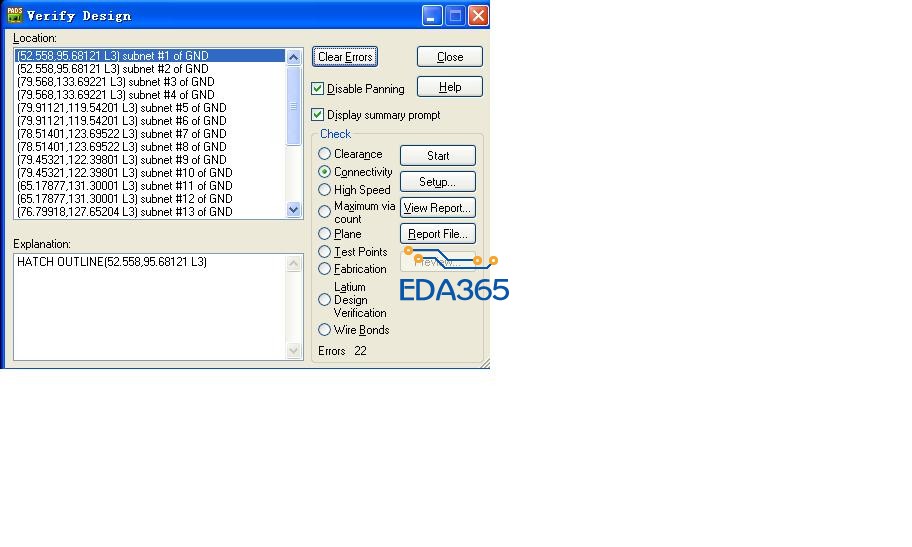Select subnet #10 of GND entry
Image resolution: width=912 pixels, height=547 pixels.
(150, 173)
